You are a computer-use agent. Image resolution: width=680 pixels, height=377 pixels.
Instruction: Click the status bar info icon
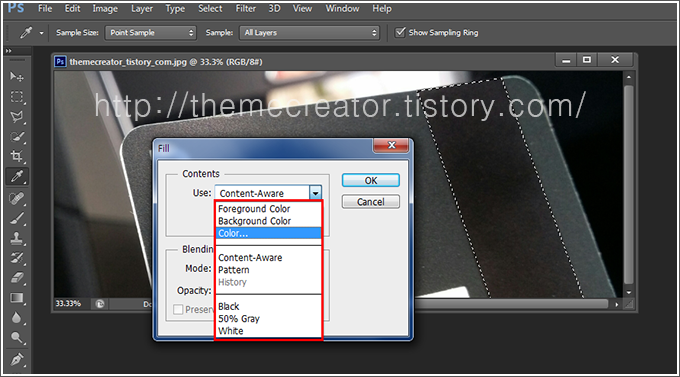pyautogui.click(x=100, y=304)
